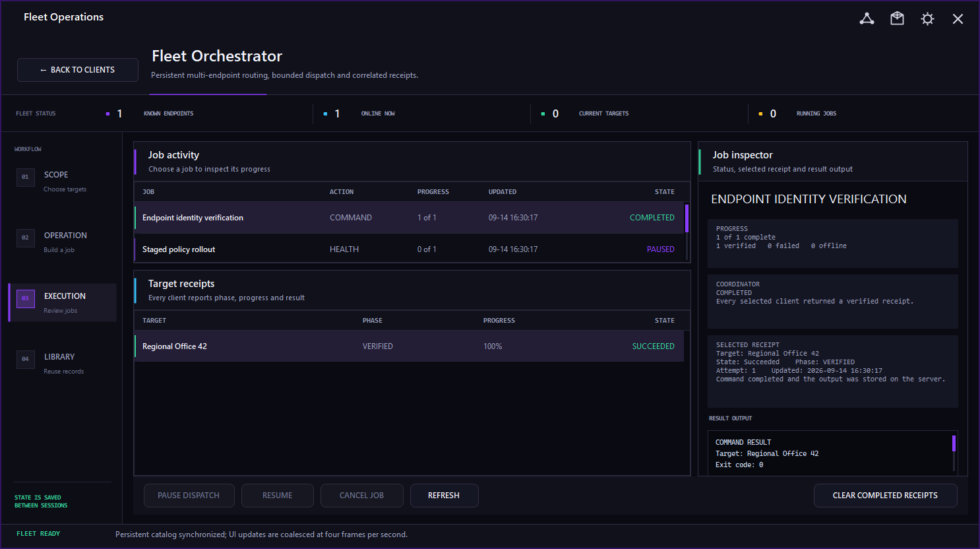
Task: Click the Selected Receipt details block
Action: tap(832, 371)
